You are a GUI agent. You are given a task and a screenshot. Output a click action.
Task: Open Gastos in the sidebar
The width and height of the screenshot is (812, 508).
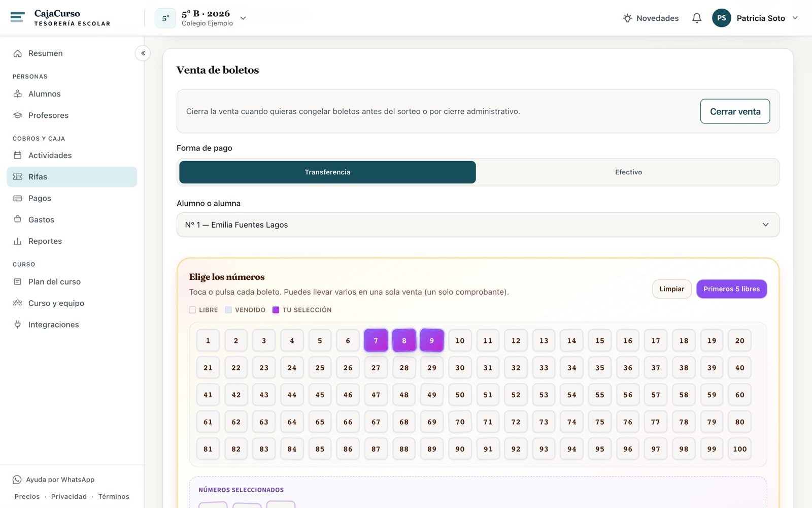point(72,219)
